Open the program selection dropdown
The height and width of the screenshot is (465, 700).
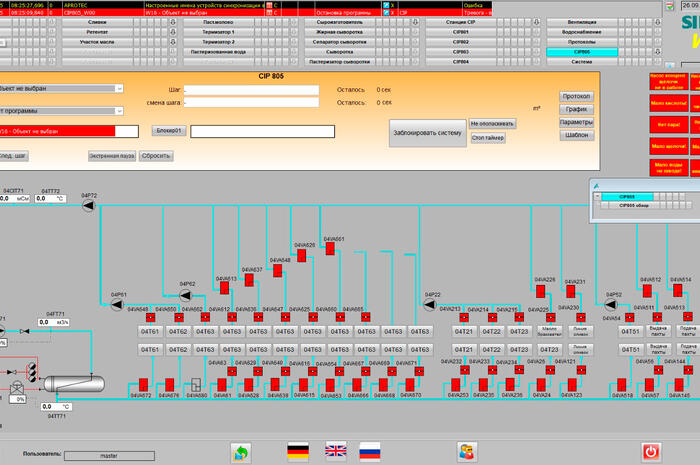pyautogui.click(x=119, y=111)
